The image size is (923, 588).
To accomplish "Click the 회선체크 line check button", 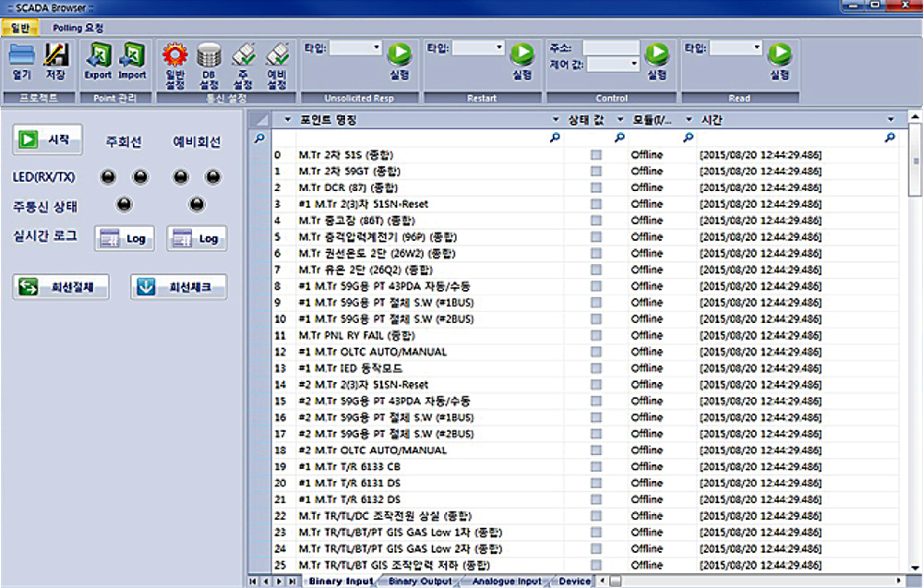I will pos(178,287).
